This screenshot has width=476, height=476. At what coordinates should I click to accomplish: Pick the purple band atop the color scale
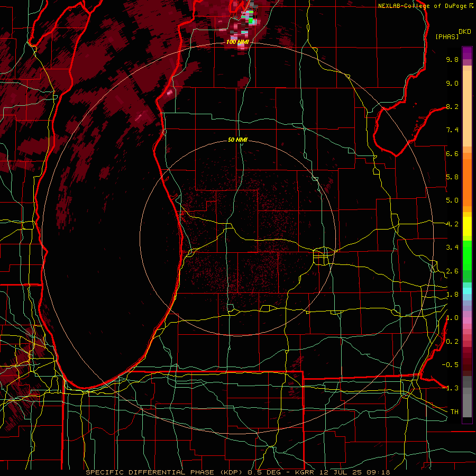467,53
